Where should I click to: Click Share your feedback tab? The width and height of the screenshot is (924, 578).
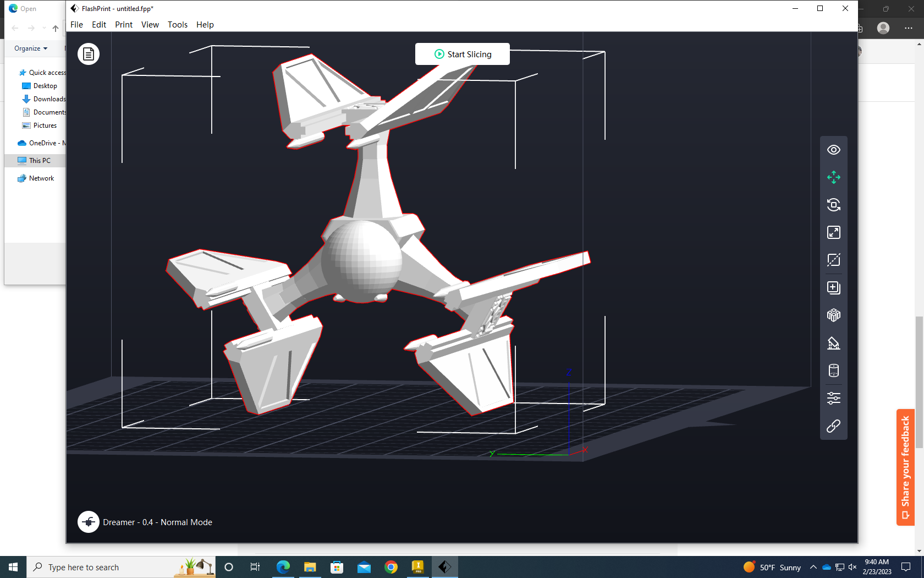pyautogui.click(x=905, y=467)
